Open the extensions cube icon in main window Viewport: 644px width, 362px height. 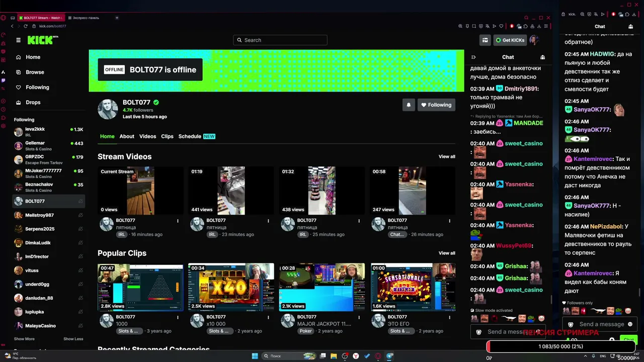pyautogui.click(x=526, y=26)
